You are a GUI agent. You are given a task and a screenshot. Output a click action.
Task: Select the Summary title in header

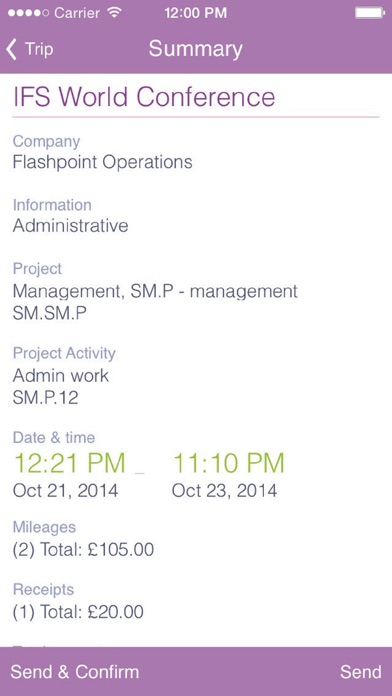point(195,48)
